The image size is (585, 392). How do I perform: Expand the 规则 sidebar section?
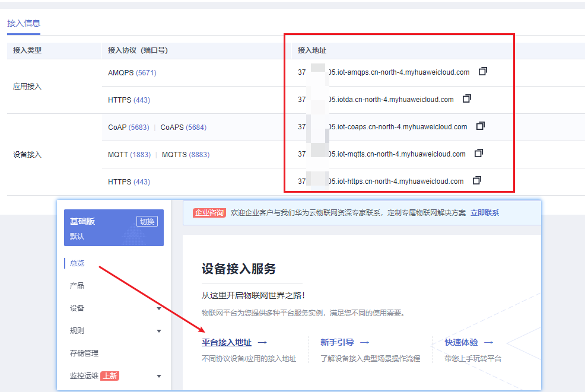[x=159, y=330]
